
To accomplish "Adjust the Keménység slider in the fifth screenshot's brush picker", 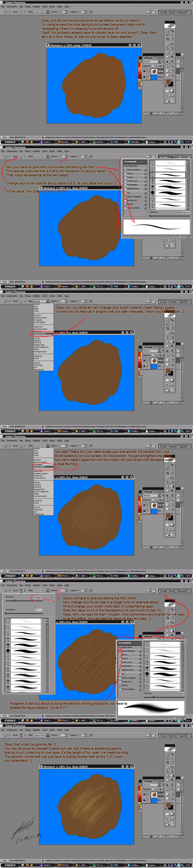I will point(24,614).
